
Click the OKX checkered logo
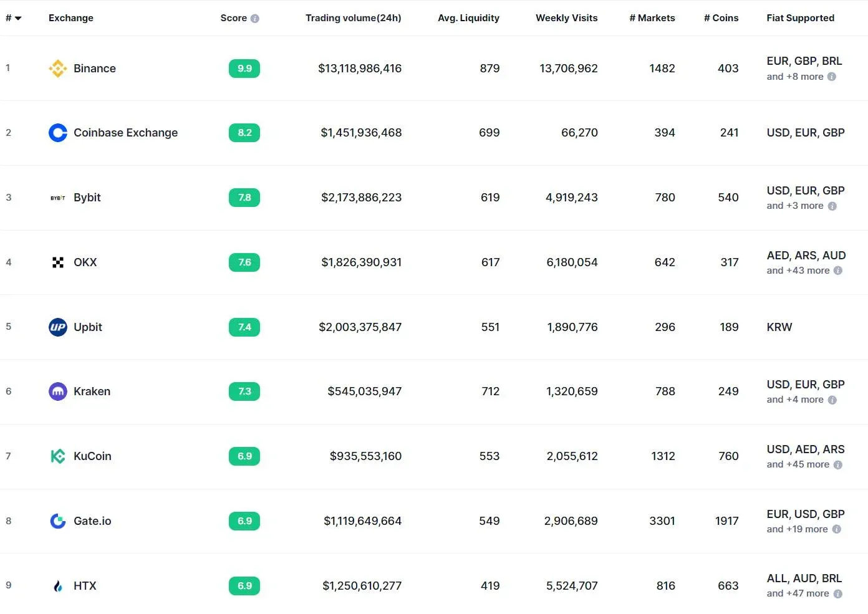(57, 262)
